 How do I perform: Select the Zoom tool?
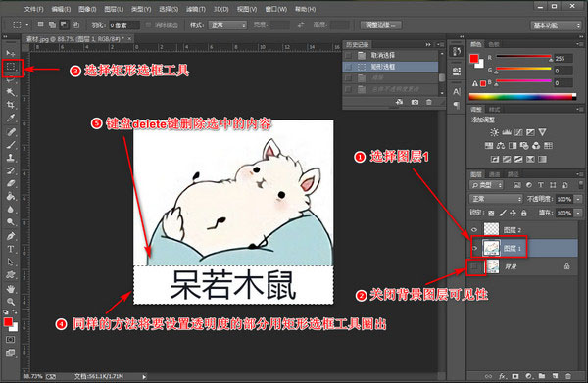point(11,302)
